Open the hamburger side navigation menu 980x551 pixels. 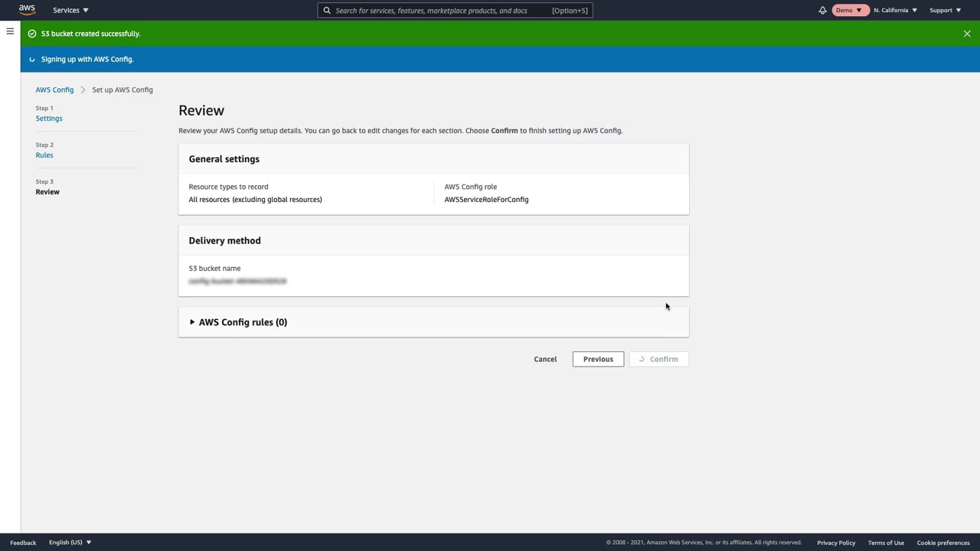[x=10, y=31]
